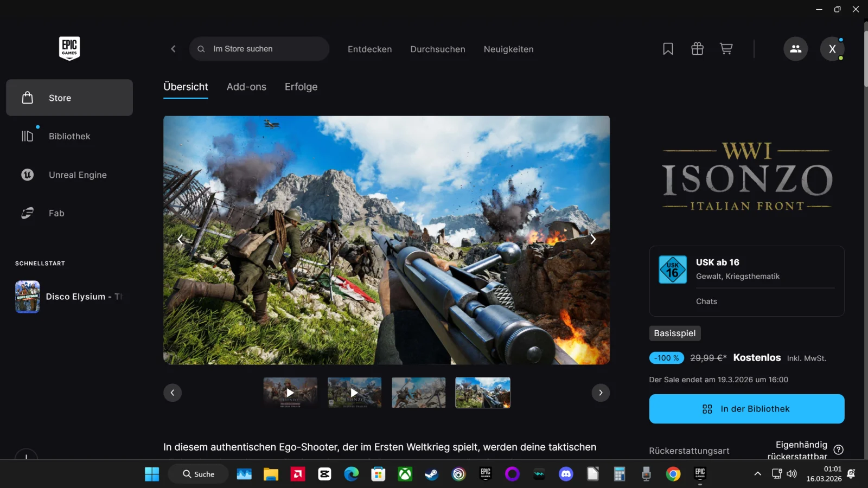Select Store in the left sidebar

[x=69, y=98]
